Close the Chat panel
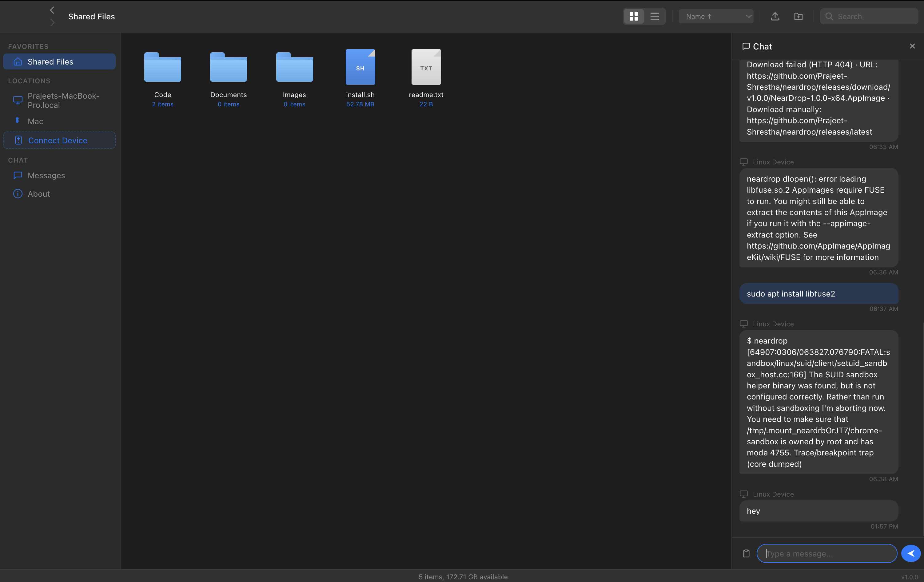The width and height of the screenshot is (924, 582). (x=912, y=46)
